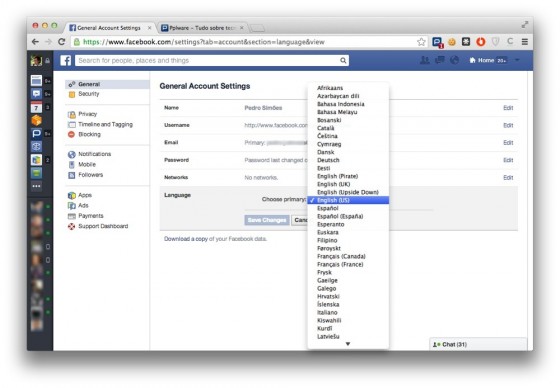This screenshot has width=560, height=388.
Task: Click the shield extension icon
Action: (495, 42)
